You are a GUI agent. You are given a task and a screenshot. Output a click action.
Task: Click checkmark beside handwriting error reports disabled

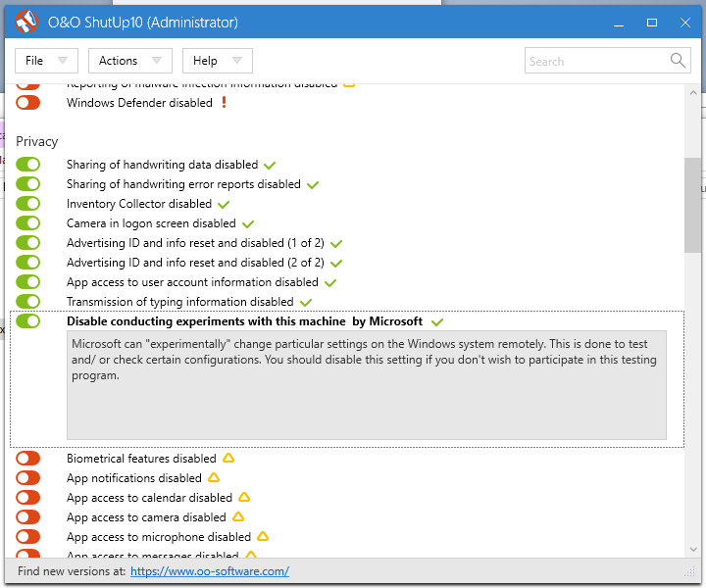[313, 184]
